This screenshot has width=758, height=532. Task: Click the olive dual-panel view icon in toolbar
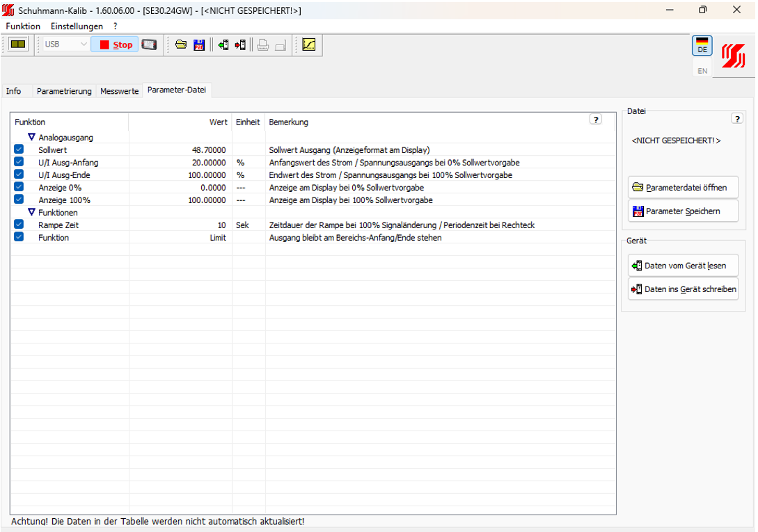18,45
